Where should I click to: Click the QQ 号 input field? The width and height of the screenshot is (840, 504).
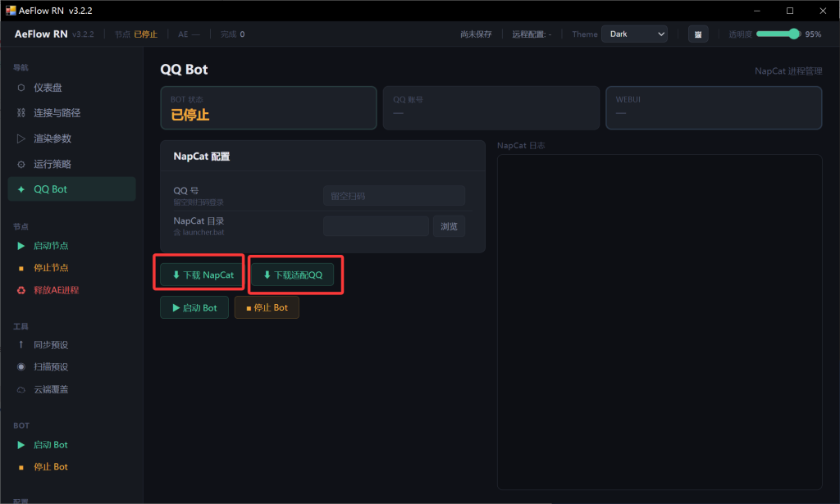[x=394, y=196]
